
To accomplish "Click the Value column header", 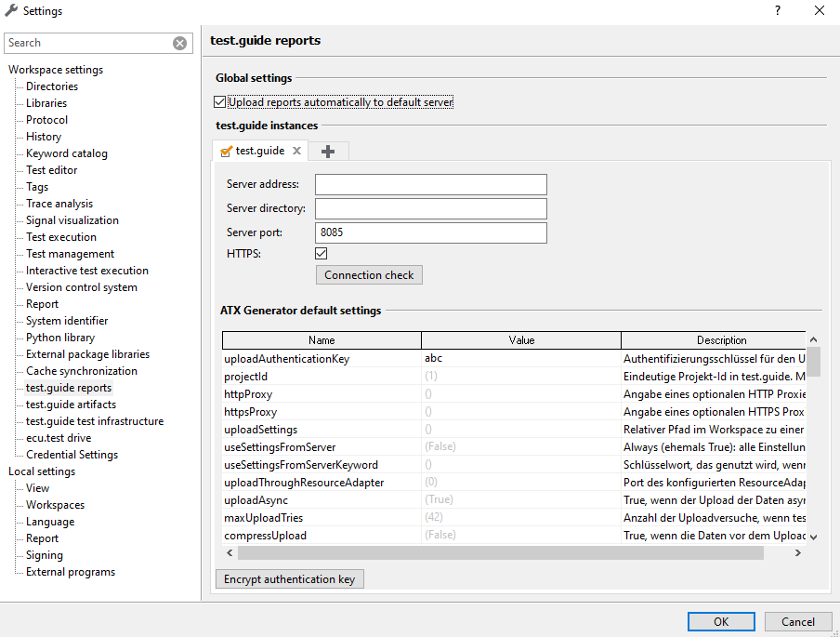I will [x=521, y=340].
